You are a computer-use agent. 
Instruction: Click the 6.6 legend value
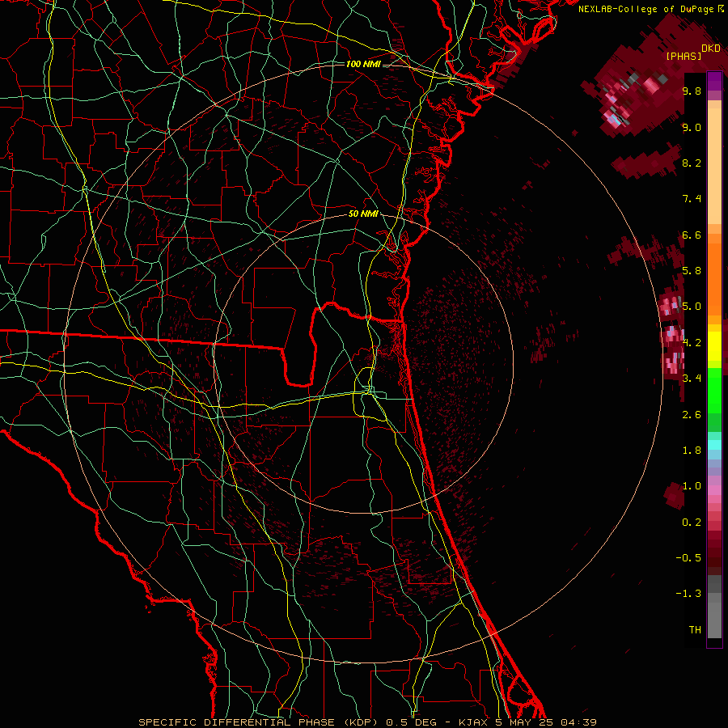click(x=692, y=235)
